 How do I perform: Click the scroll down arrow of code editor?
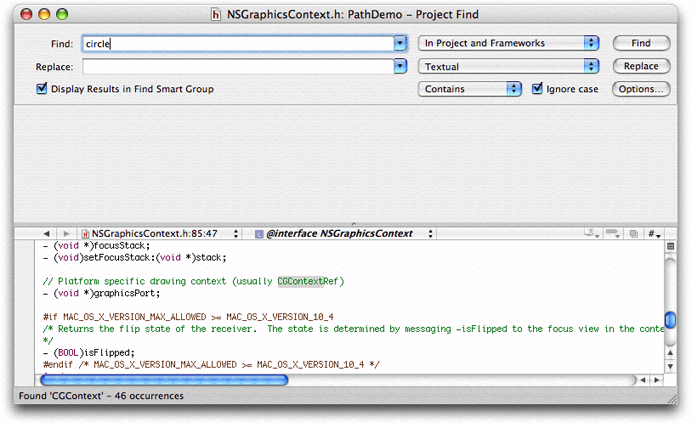click(671, 364)
